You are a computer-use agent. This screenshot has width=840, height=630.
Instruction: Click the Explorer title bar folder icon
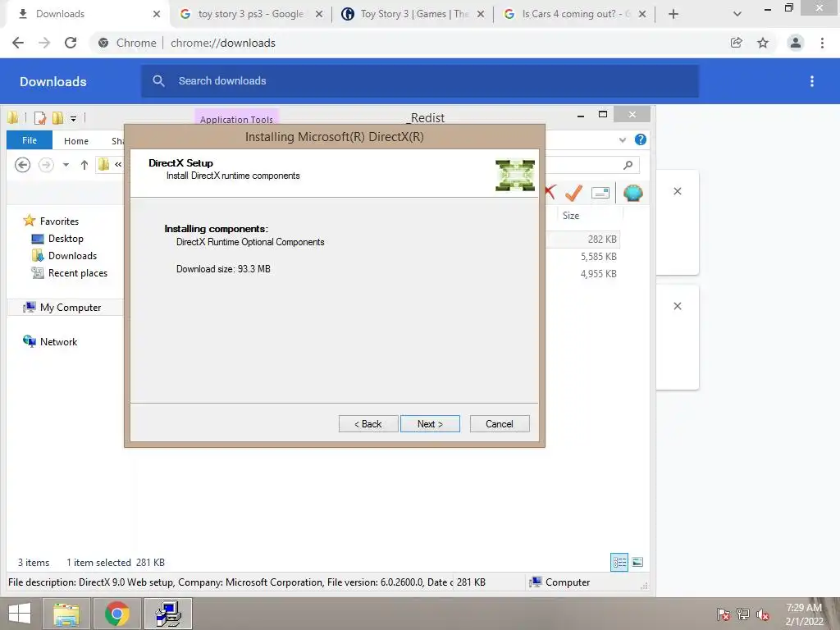click(13, 117)
